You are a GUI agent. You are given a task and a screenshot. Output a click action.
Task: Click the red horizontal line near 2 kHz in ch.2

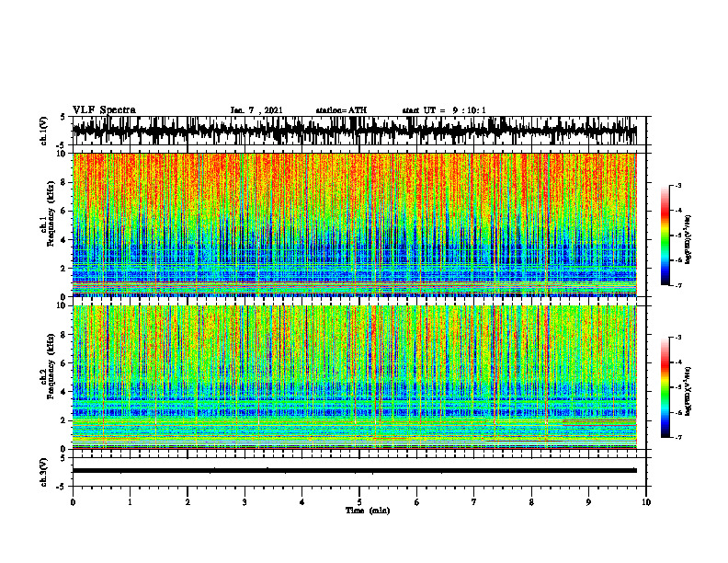pos(599,419)
